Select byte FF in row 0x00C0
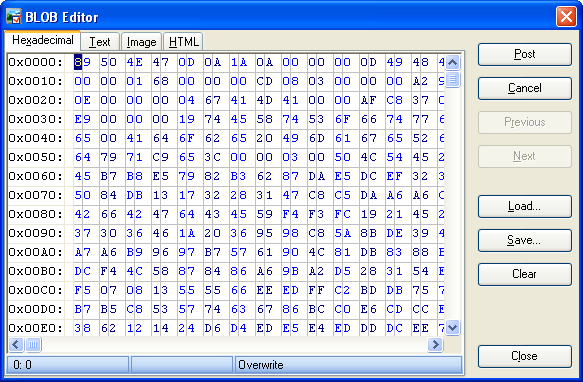583x382 pixels. [x=316, y=290]
